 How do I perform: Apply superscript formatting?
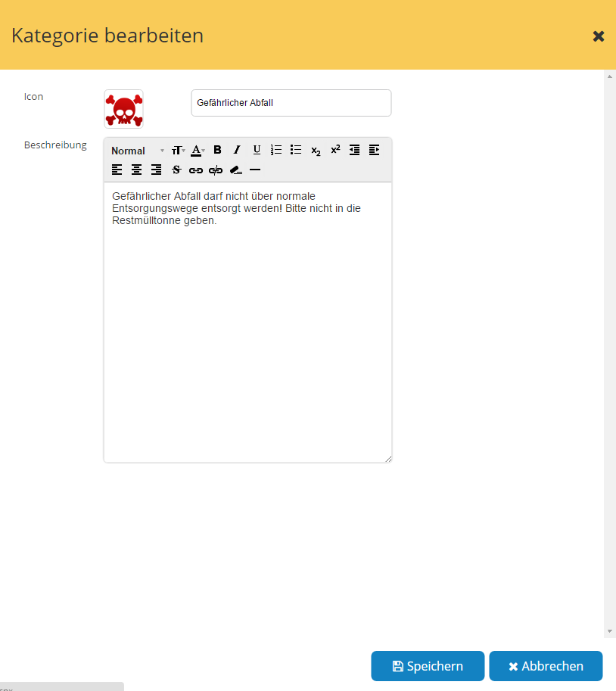click(x=335, y=150)
